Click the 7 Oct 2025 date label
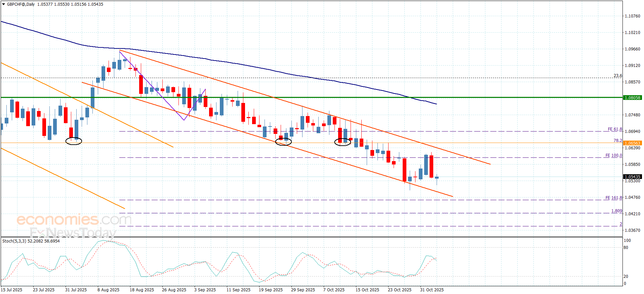 [334, 290]
